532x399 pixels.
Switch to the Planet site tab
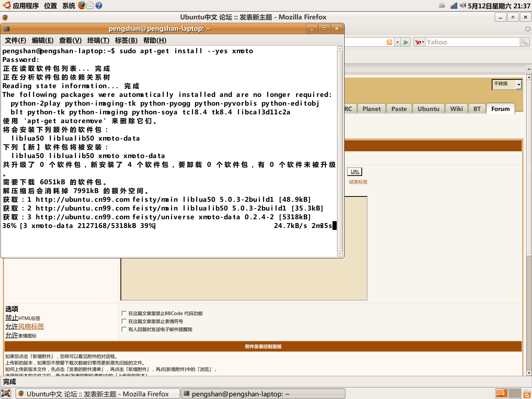(371, 109)
